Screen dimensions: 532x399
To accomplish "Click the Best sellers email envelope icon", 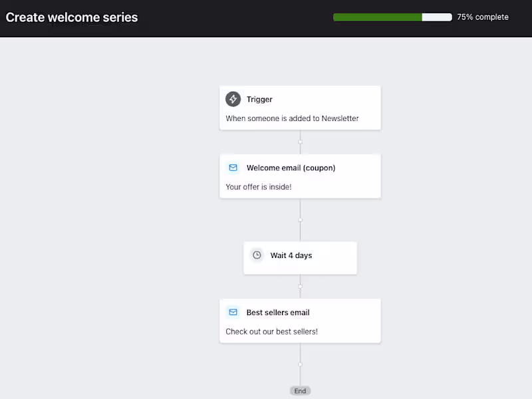I will point(233,313).
